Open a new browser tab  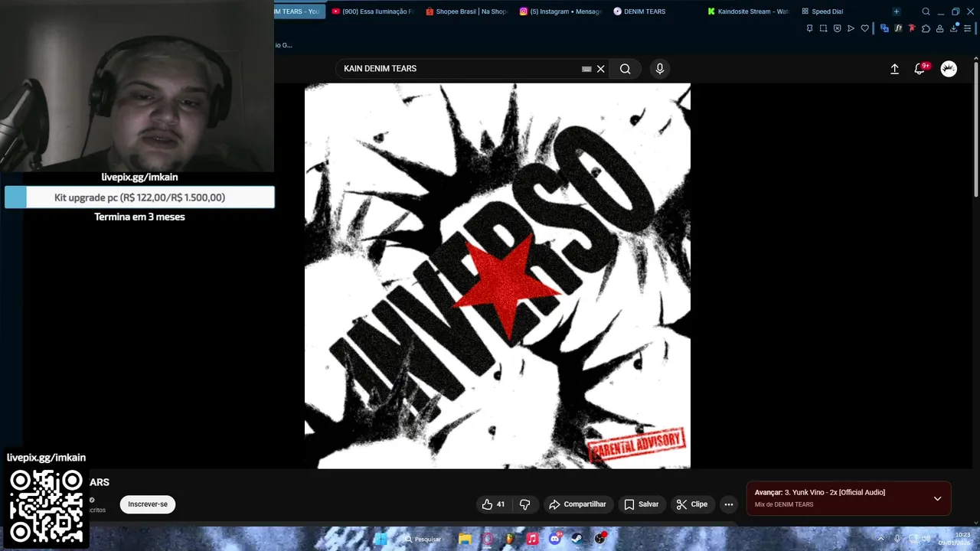pos(897,11)
